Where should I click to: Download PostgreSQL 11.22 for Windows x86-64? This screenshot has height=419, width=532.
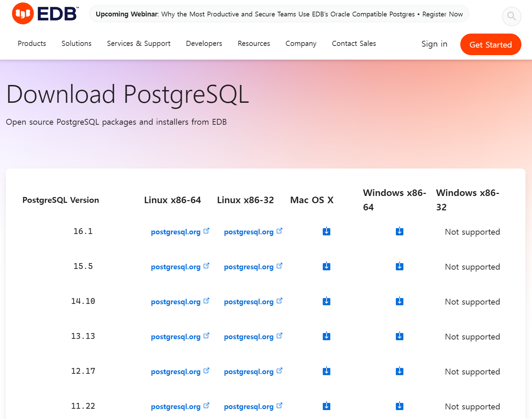pyautogui.click(x=400, y=406)
